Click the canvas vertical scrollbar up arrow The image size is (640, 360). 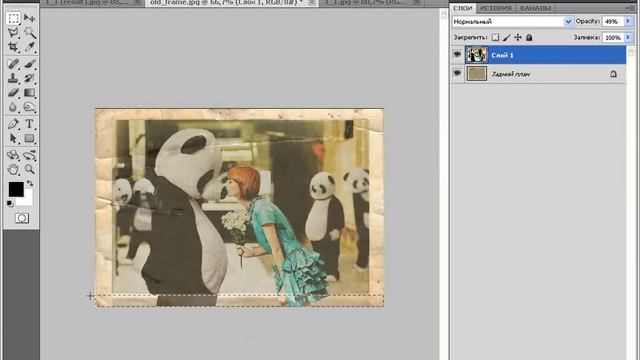click(x=444, y=13)
